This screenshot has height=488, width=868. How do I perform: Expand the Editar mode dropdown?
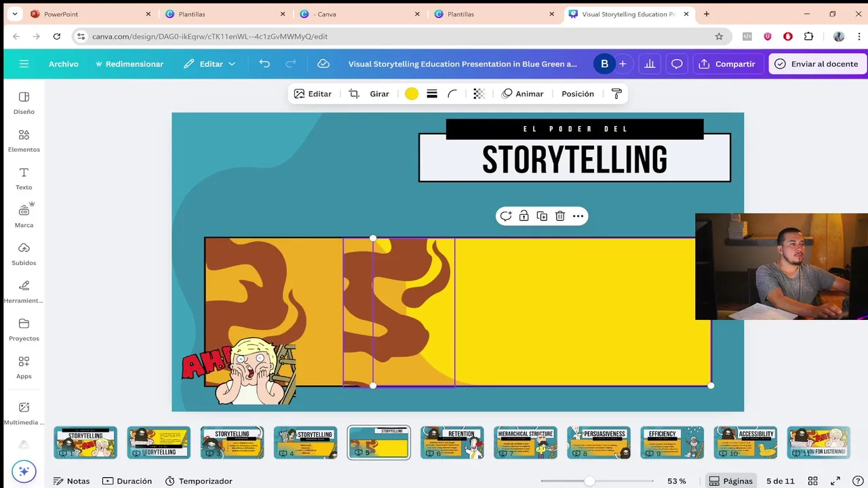210,64
